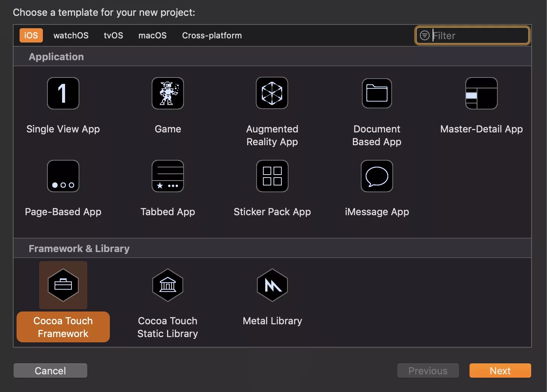Screen dimensions: 547x392
Task: Open the filter options icon in search field
Action: tap(424, 35)
